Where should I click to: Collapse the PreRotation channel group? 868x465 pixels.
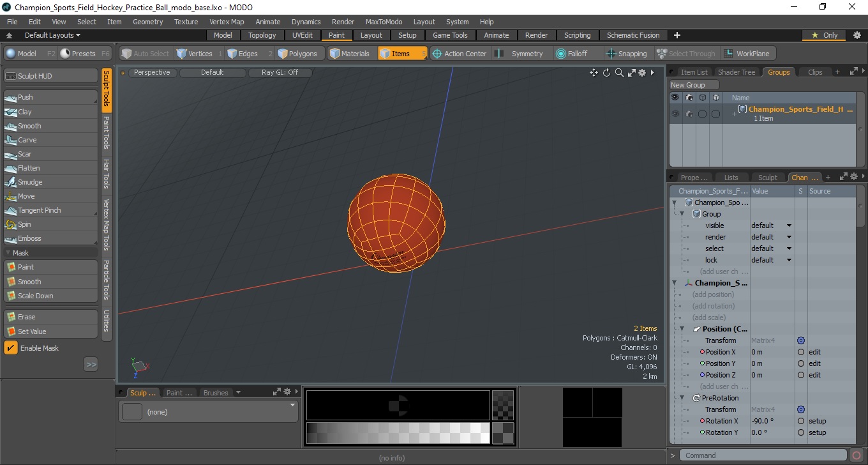682,398
